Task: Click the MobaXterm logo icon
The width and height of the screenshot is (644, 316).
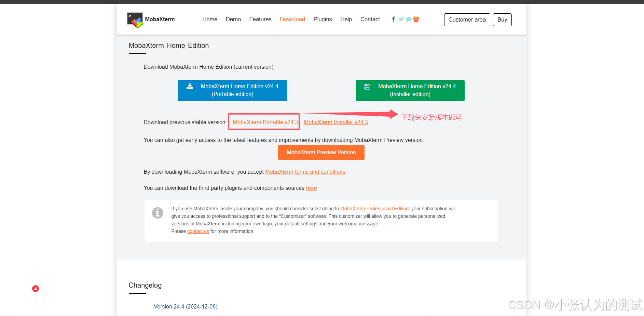Action: 135,20
